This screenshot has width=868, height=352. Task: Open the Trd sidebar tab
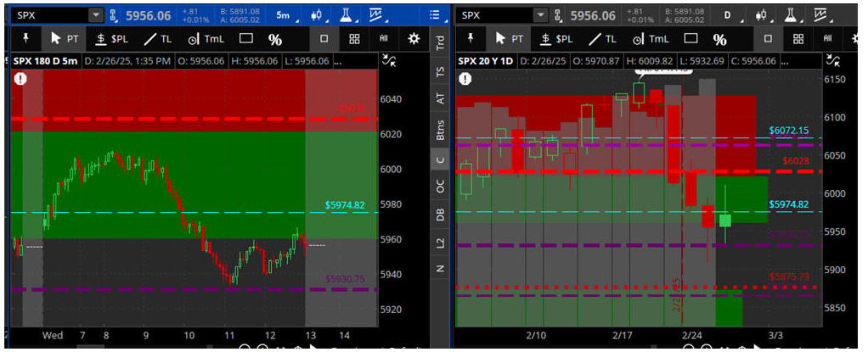pos(439,41)
